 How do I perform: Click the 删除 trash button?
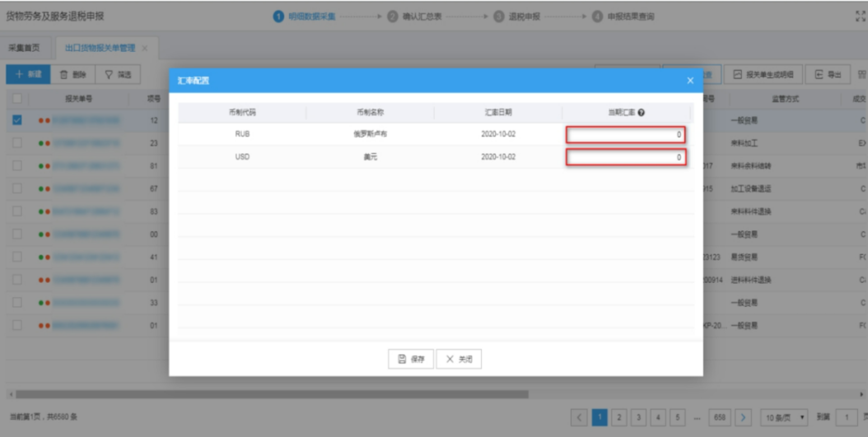pyautogui.click(x=73, y=75)
